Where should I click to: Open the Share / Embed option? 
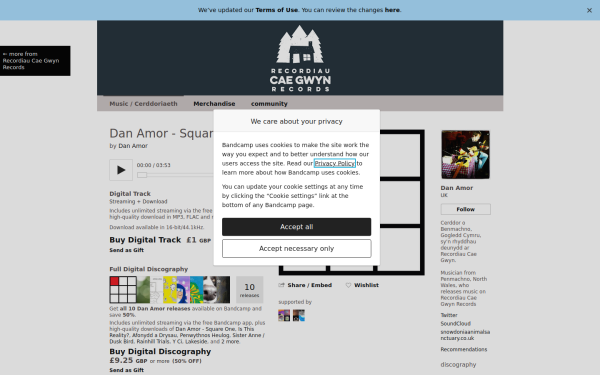(x=305, y=285)
